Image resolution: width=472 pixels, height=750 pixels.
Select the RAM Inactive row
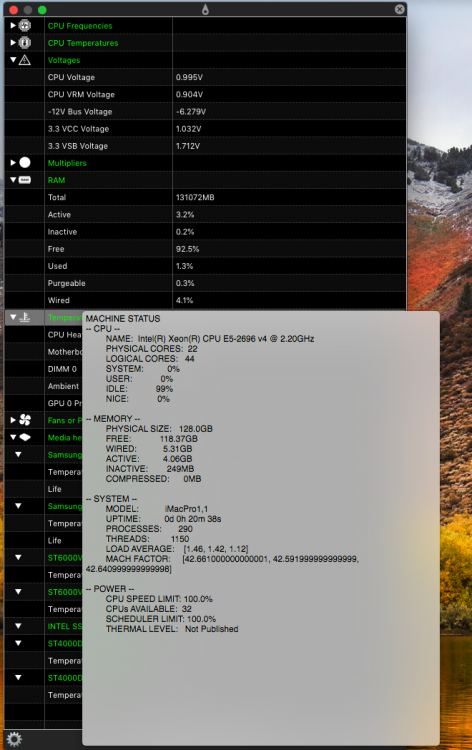pos(205,232)
